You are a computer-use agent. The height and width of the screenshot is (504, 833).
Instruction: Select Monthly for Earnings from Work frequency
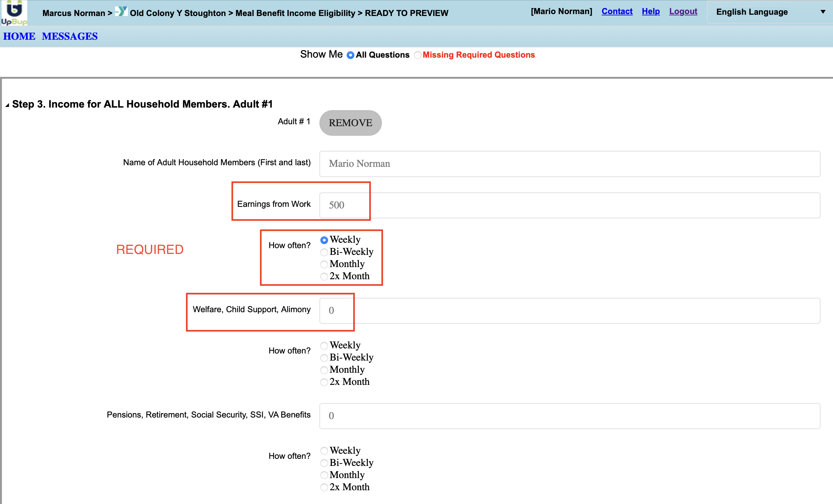coord(324,264)
